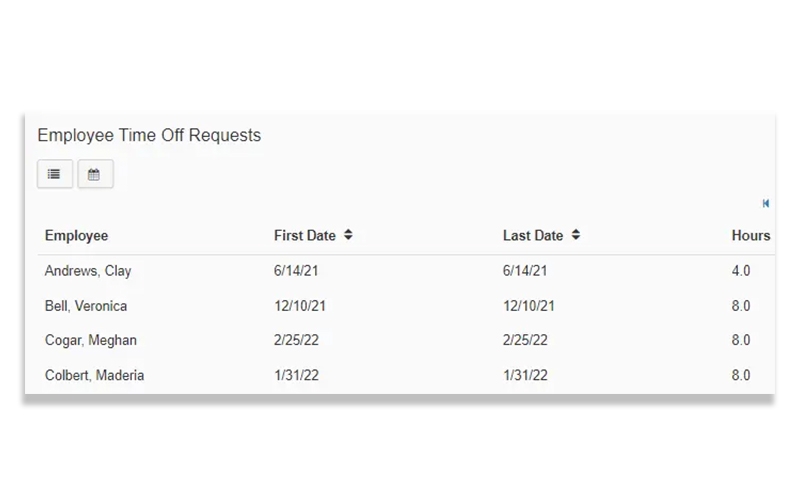Click the first page navigation arrow

coord(766,204)
